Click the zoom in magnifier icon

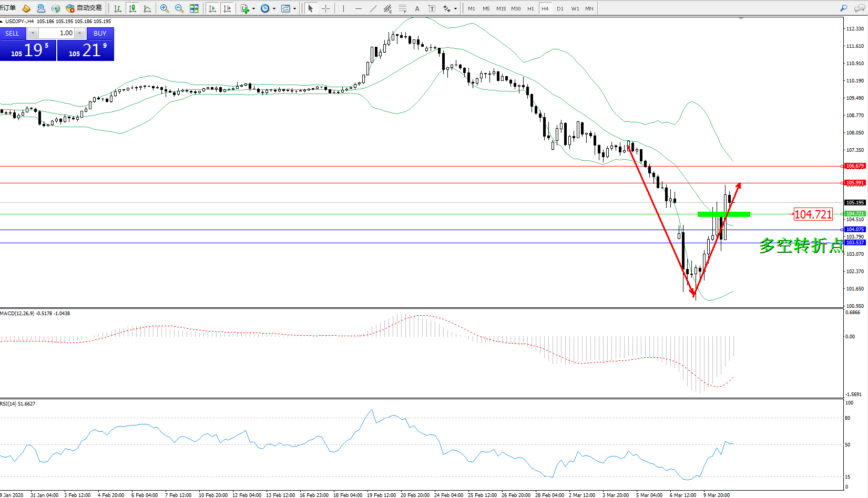(x=165, y=8)
